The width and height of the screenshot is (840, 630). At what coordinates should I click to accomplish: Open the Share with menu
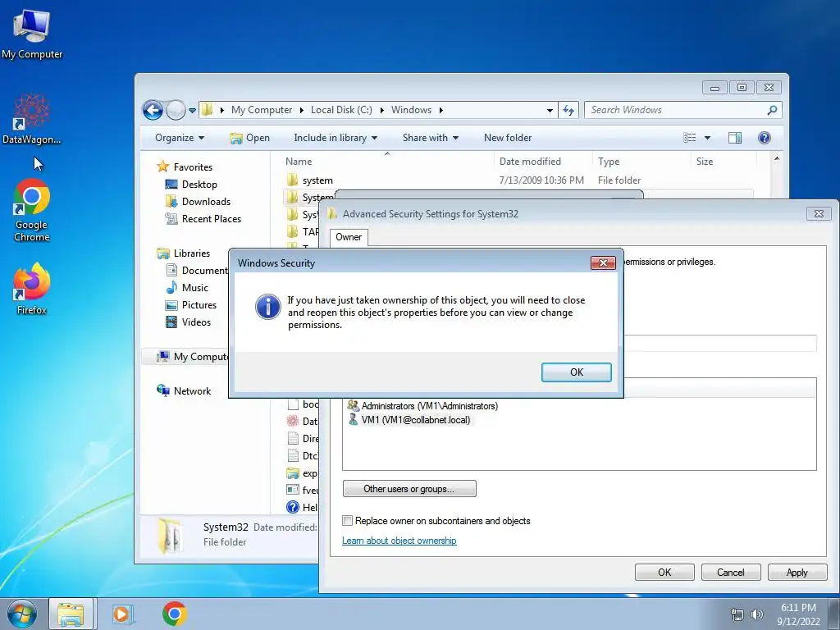pos(430,138)
